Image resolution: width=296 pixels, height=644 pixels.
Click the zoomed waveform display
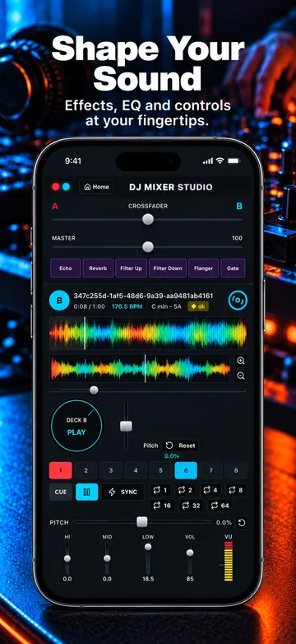click(x=141, y=368)
